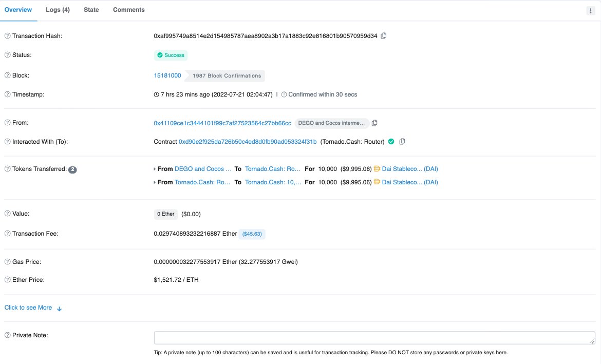Viewport: 601px width, 364px height.
Task: Open DEGO and Cocos sender in first transfer
Action: pyautogui.click(x=203, y=168)
